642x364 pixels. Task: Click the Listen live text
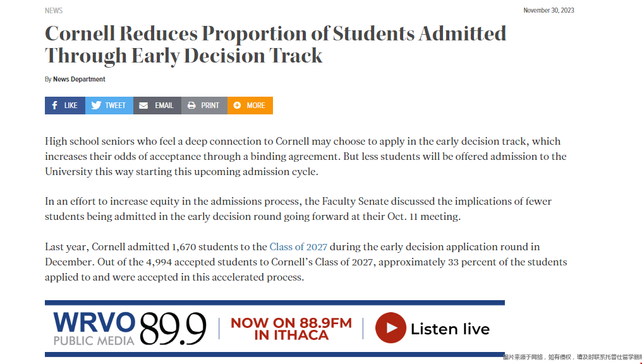450,329
